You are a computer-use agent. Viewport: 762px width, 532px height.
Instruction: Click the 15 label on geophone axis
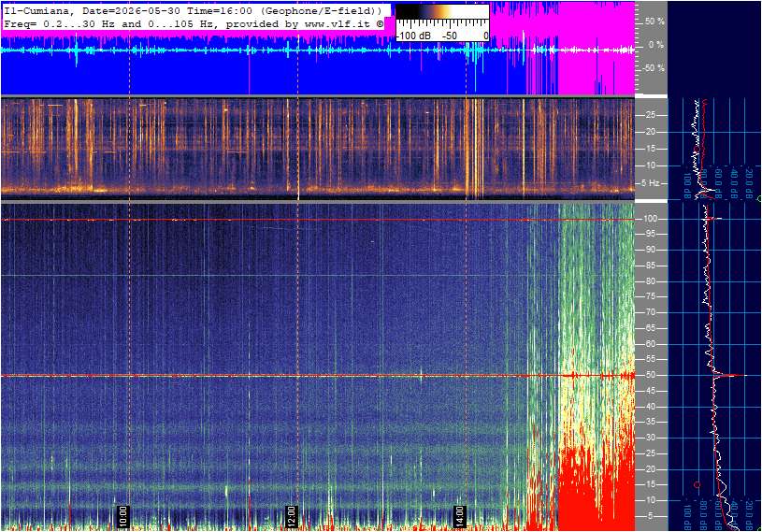click(x=650, y=149)
